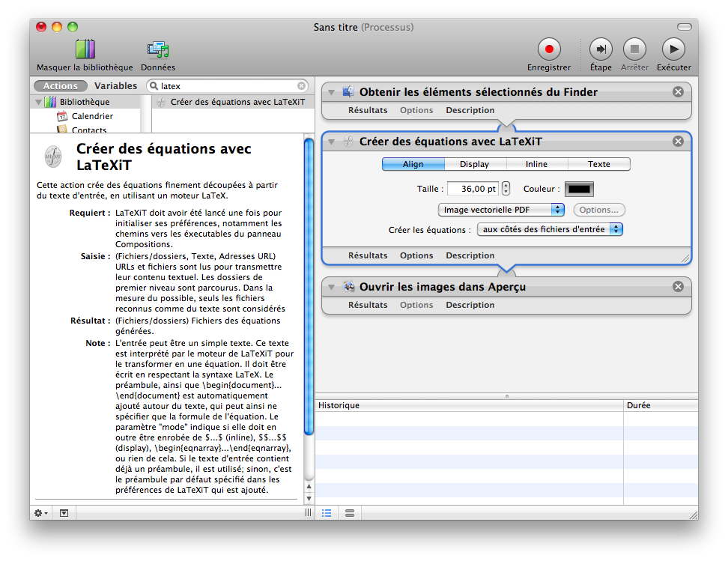Open the Image vectorielle PDF format dropdown
This screenshot has width=728, height=561.
[501, 210]
